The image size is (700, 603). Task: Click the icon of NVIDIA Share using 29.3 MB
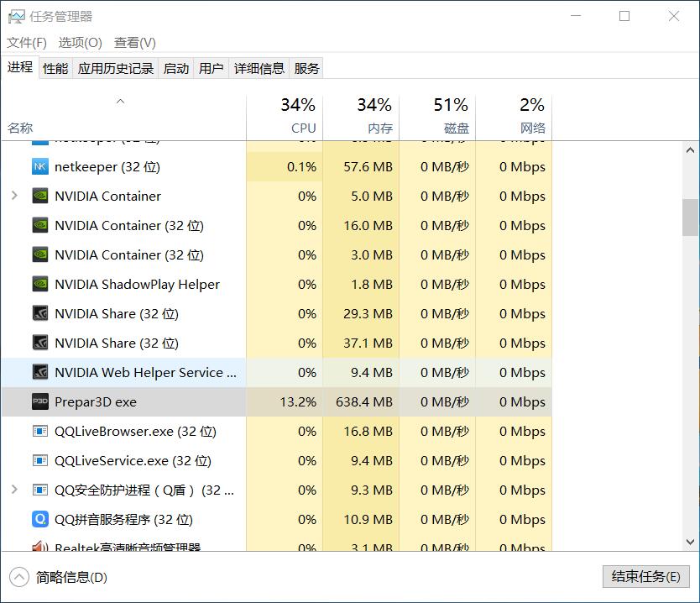click(x=40, y=313)
